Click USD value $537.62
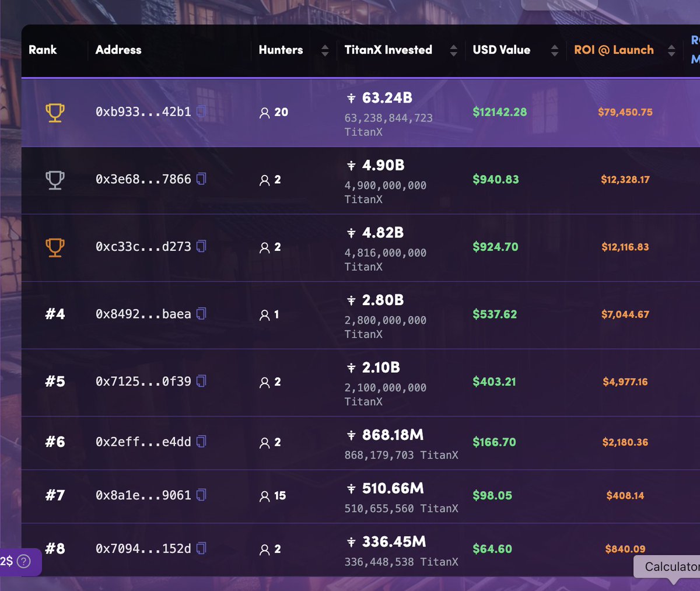Screen dimensions: 700x591 coord(495,314)
